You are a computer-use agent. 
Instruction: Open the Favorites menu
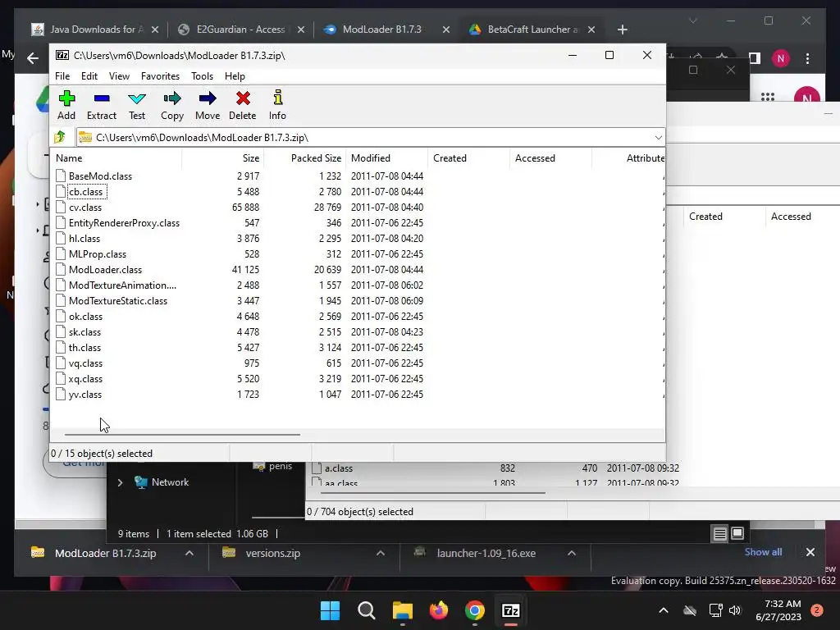pyautogui.click(x=160, y=76)
